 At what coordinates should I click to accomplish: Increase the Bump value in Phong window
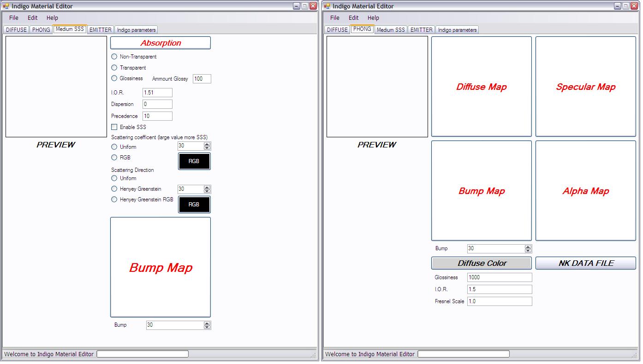[x=528, y=247]
